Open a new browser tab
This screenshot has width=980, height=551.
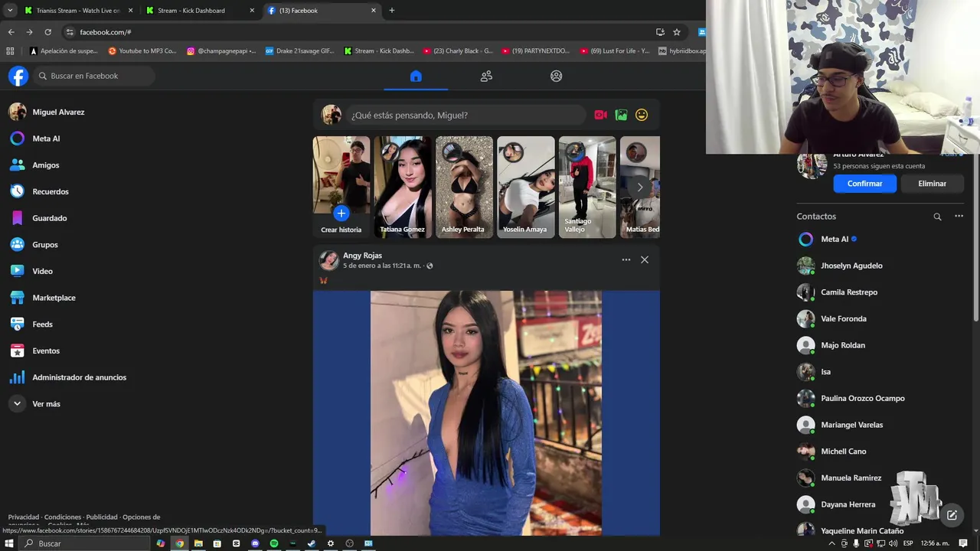392,11
